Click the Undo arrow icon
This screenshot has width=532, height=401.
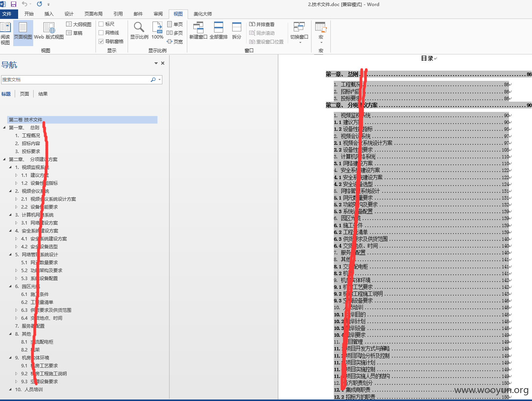coord(25,4)
